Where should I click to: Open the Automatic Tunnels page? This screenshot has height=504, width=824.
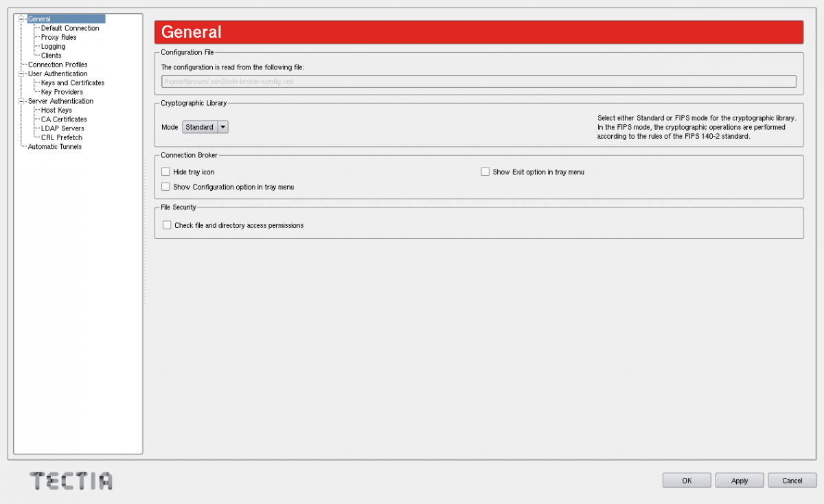pyautogui.click(x=55, y=147)
